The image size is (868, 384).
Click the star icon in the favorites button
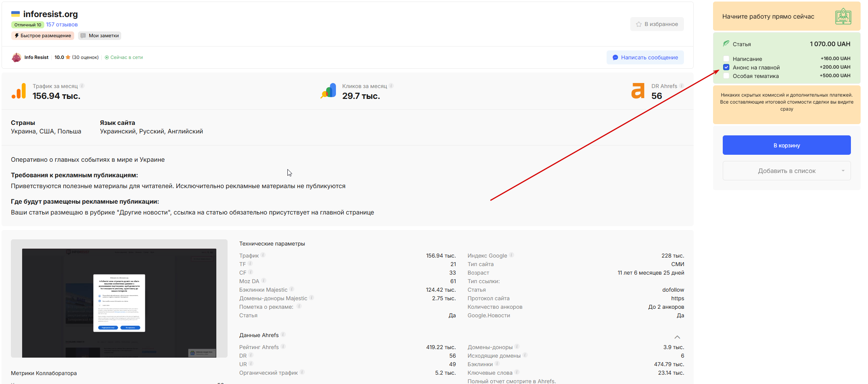pyautogui.click(x=639, y=24)
